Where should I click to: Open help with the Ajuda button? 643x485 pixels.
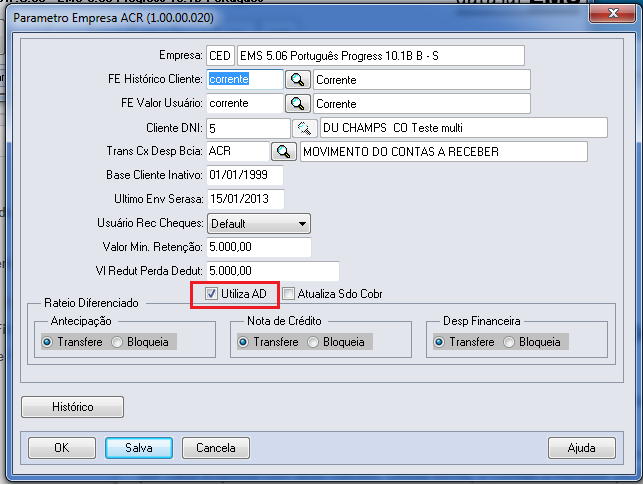pyautogui.click(x=581, y=448)
